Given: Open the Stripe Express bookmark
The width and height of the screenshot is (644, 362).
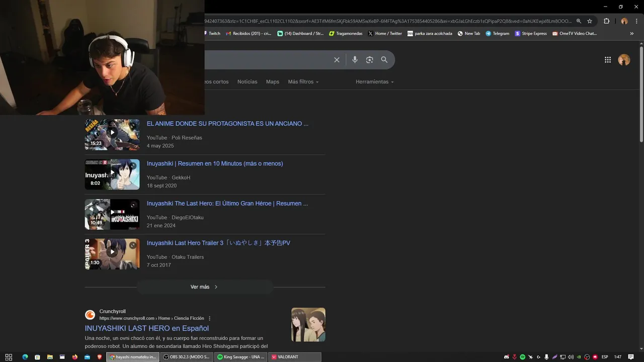Looking at the screenshot, I should [531, 34].
